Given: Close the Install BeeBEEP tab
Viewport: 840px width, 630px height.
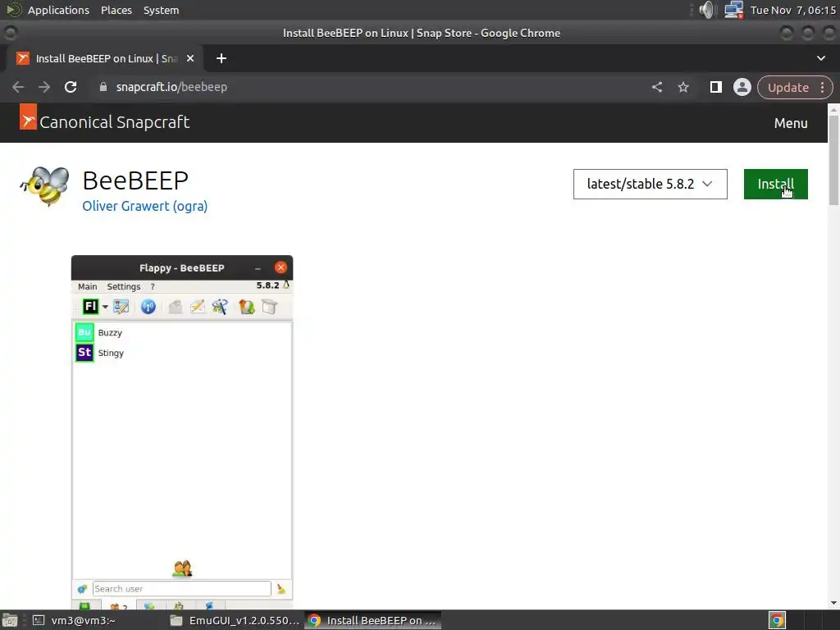Looking at the screenshot, I should [190, 58].
